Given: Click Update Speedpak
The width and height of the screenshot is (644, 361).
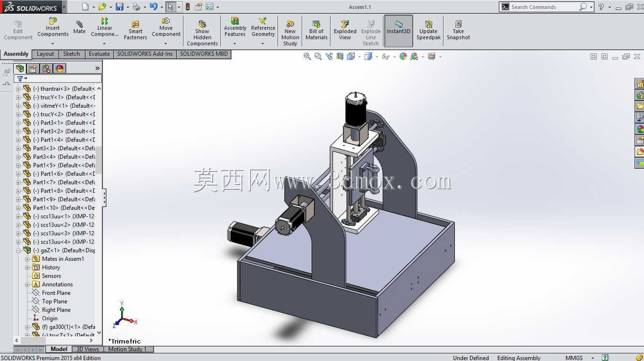Looking at the screenshot, I should point(428,30).
